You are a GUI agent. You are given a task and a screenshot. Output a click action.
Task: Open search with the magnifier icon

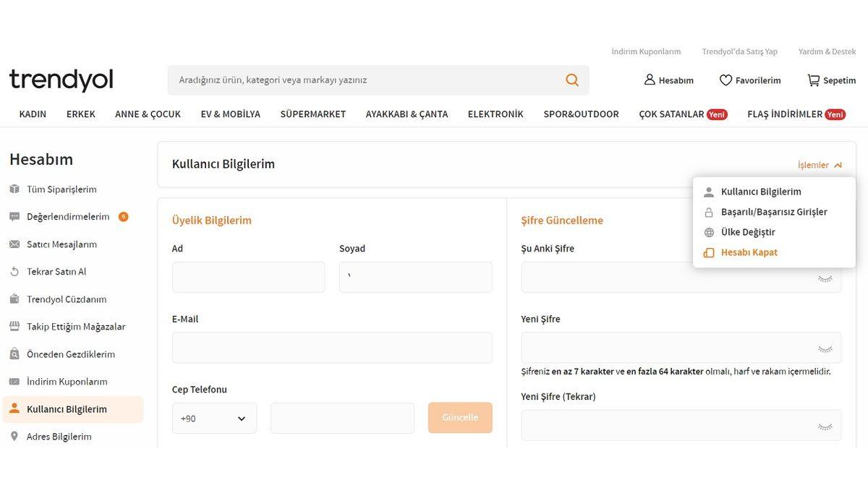[571, 80]
